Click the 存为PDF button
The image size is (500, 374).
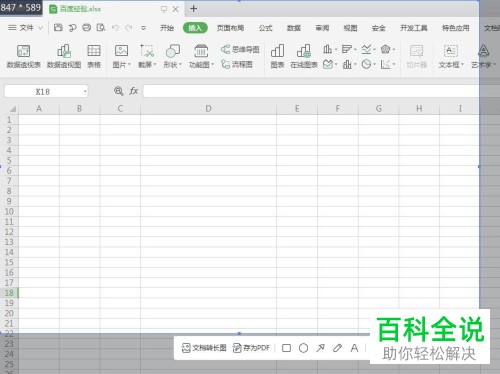click(x=251, y=348)
